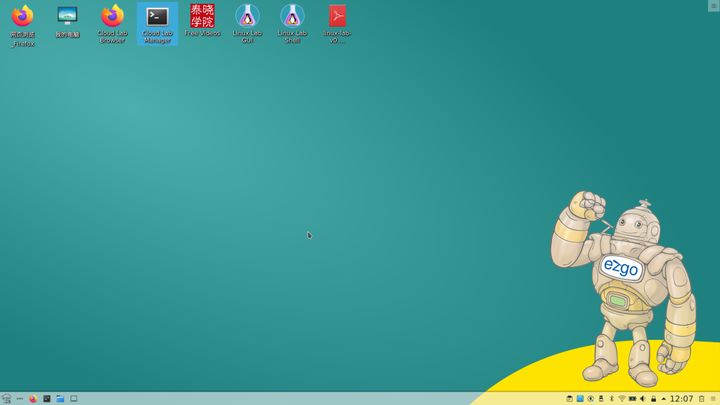Open the application launcher menu in taskbar
Image resolution: width=720 pixels, height=405 pixels.
pyautogui.click(x=6, y=399)
